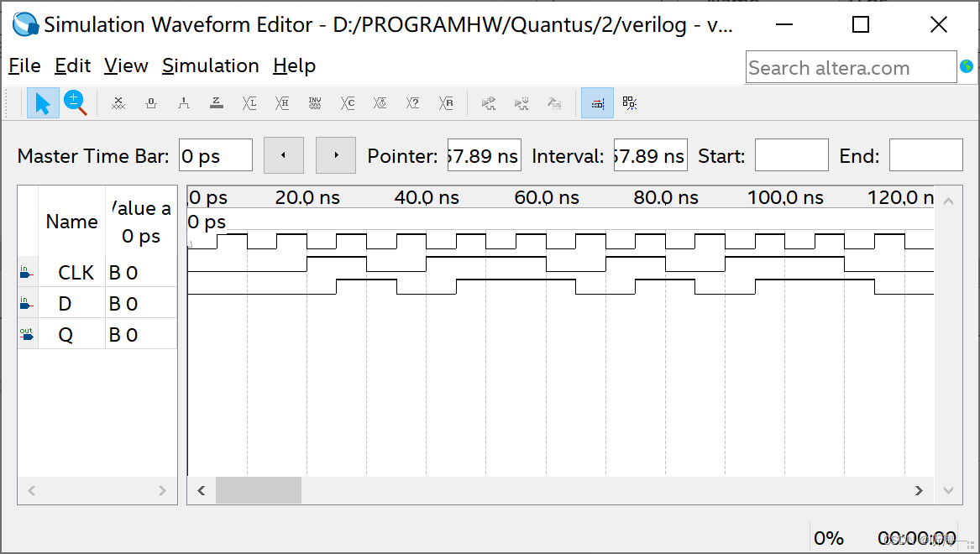Open the Overwrite Clock tool
The width and height of the screenshot is (980, 554).
point(380,102)
